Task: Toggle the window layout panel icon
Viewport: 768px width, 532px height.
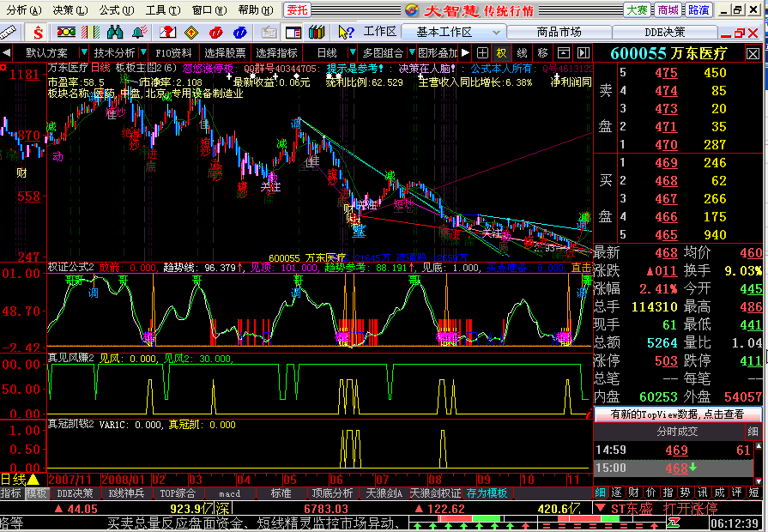Action: click(293, 33)
